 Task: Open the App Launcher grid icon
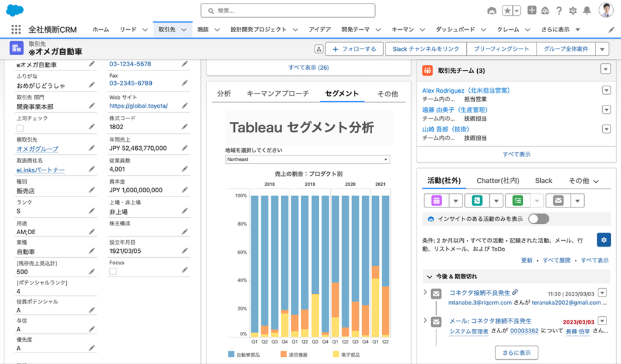tap(16, 29)
